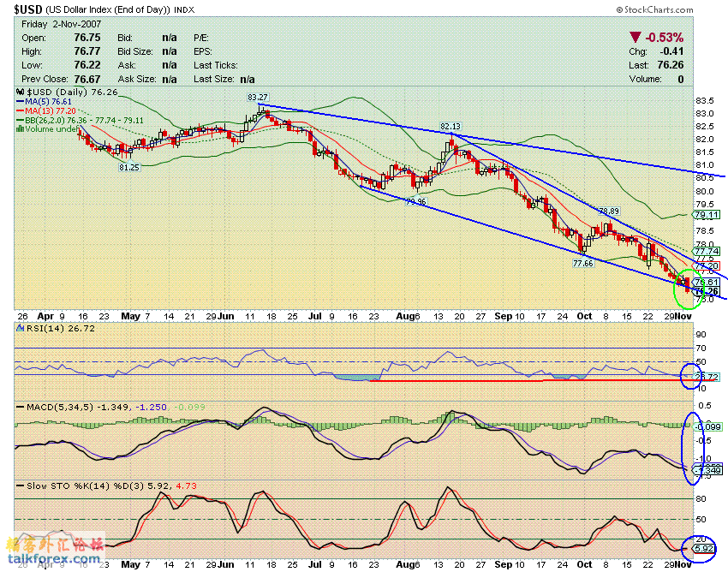The width and height of the screenshot is (728, 572).
Task: Click the 81.25 low price label
Action: (x=129, y=167)
